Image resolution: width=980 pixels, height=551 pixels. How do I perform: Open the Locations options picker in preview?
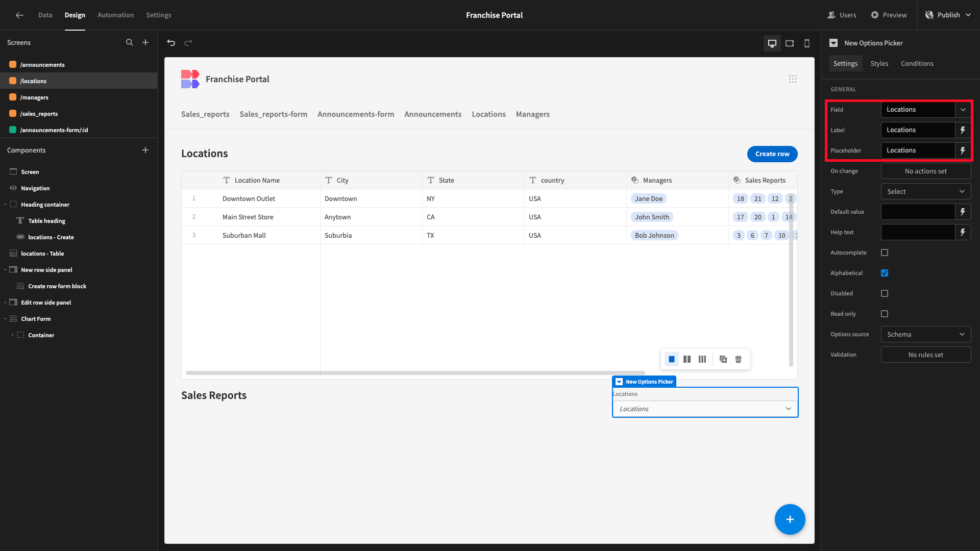pos(705,409)
